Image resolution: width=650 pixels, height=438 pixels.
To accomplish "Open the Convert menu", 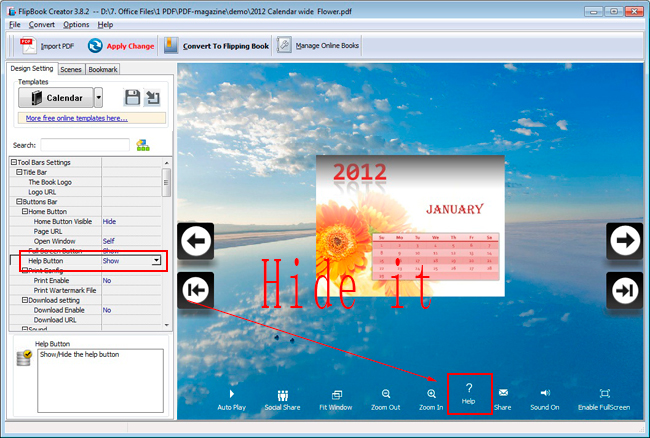I will pos(41,24).
